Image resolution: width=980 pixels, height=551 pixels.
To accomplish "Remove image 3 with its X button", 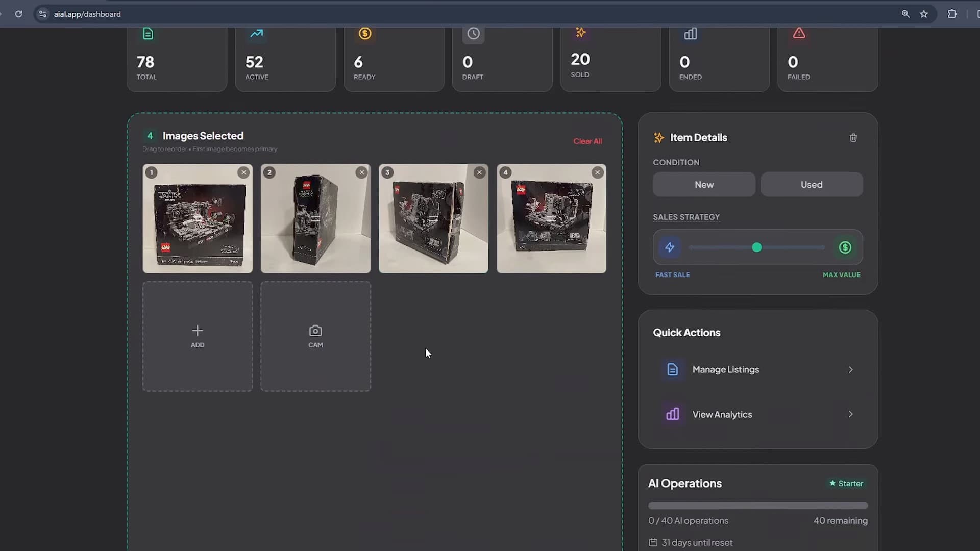I will point(479,172).
